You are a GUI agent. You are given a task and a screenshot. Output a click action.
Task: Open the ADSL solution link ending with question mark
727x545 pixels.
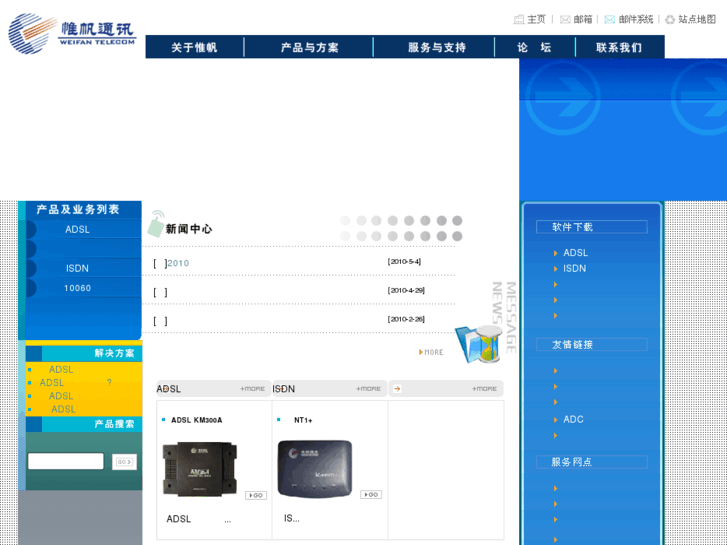(76, 383)
